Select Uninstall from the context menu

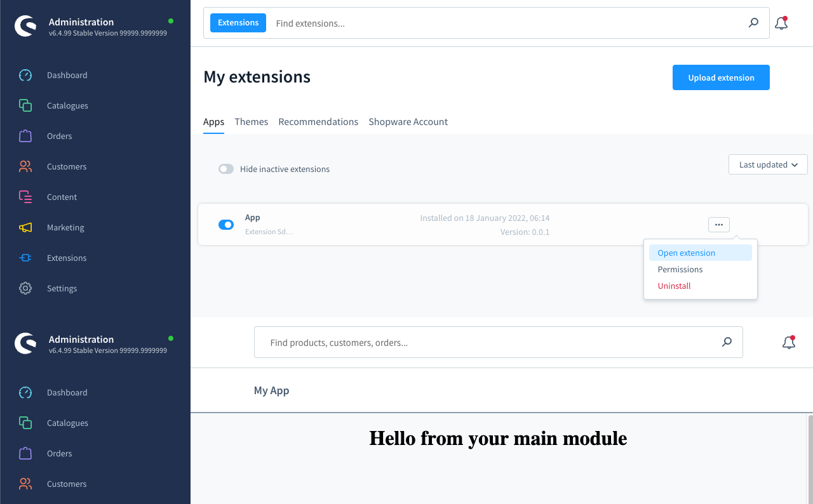674,286
